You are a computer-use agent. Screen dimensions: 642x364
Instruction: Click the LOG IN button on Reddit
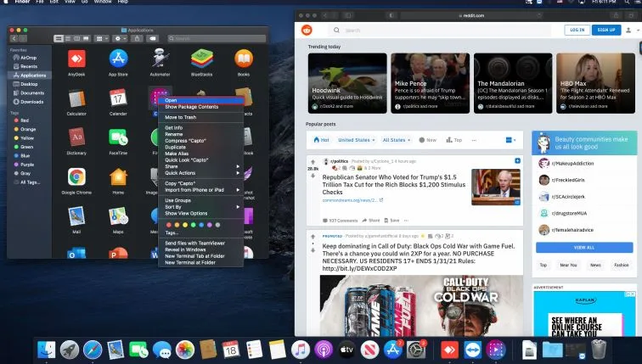pyautogui.click(x=577, y=30)
